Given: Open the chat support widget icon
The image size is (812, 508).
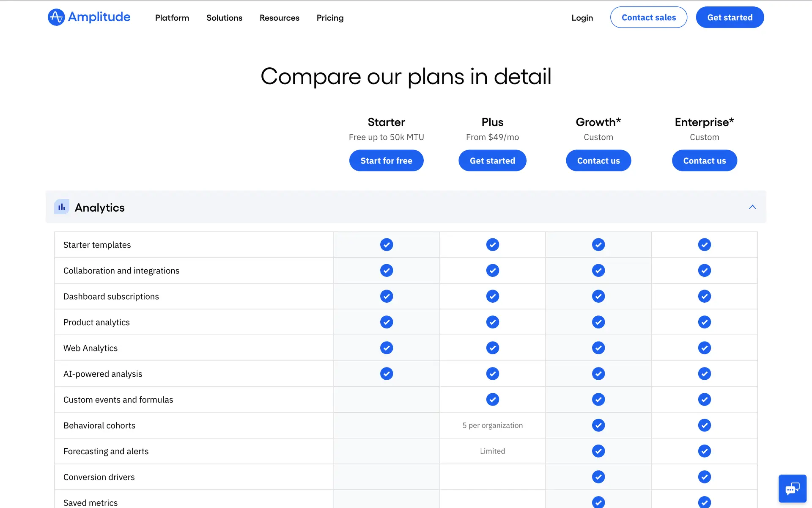Looking at the screenshot, I should pyautogui.click(x=792, y=489).
